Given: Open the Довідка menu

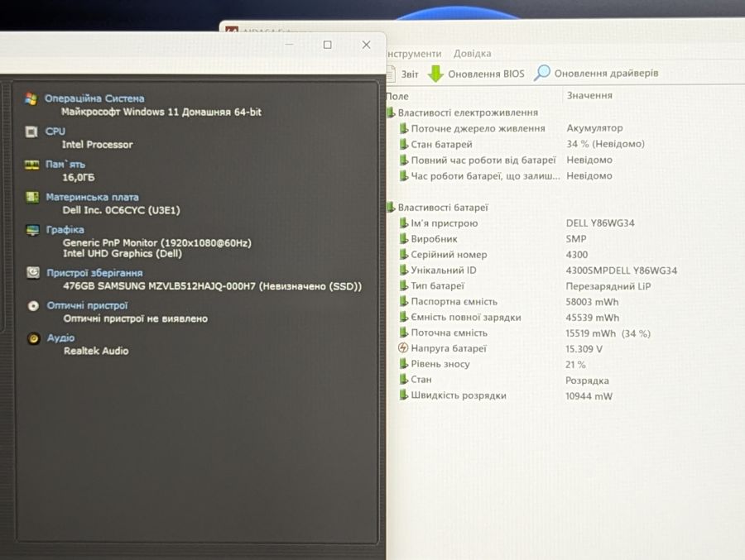Looking at the screenshot, I should 473,54.
